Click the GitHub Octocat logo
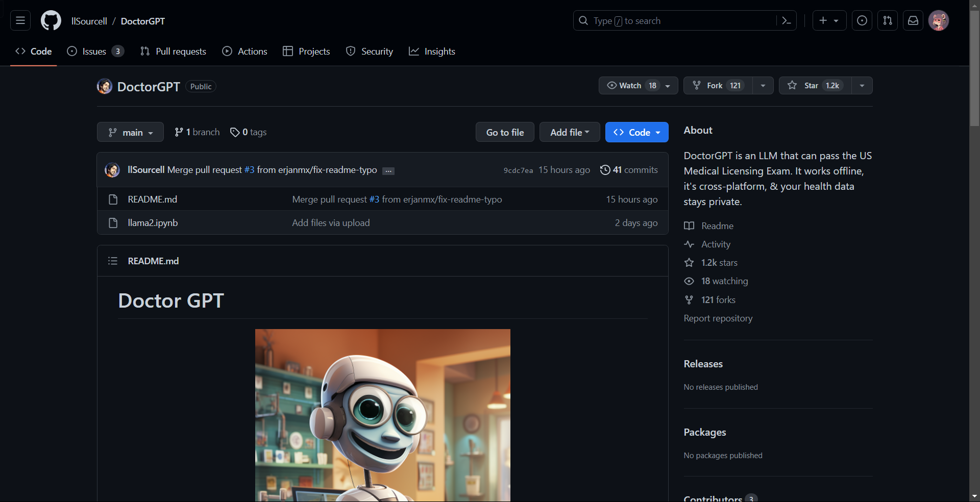The image size is (980, 502). click(51, 21)
